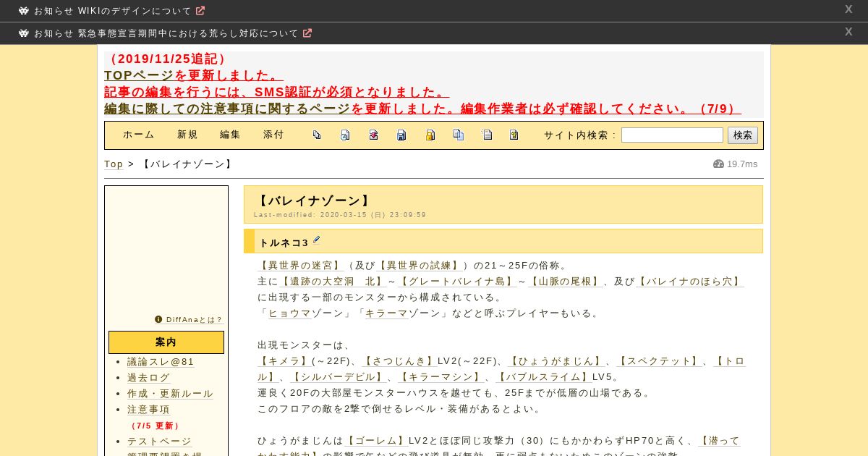Open お知らせ WIKIのデザインについて link
868x456 pixels.
click(x=113, y=11)
